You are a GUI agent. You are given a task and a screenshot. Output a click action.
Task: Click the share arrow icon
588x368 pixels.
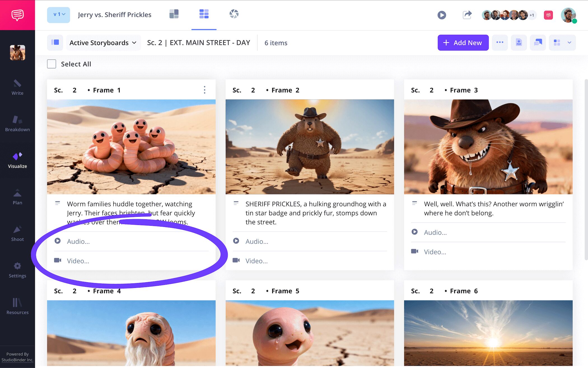[467, 15]
